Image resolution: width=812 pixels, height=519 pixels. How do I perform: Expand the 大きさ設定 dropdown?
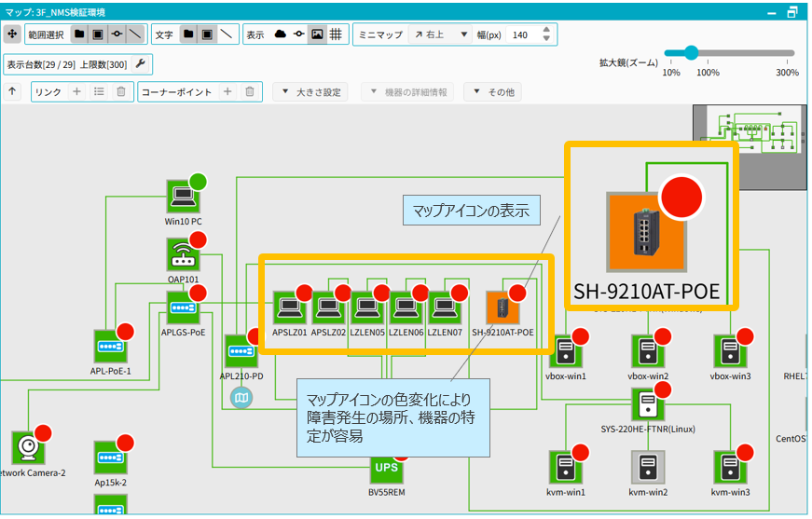(310, 92)
